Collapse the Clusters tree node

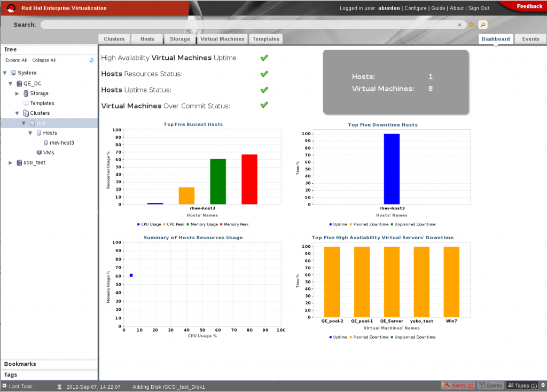17,113
